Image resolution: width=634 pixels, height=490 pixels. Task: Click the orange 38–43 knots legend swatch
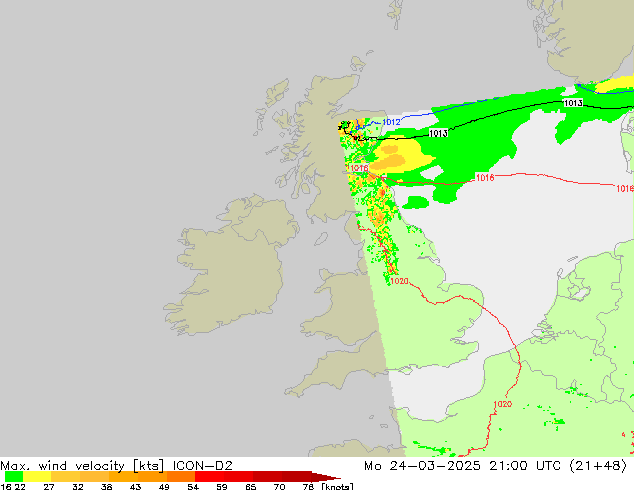click(123, 476)
